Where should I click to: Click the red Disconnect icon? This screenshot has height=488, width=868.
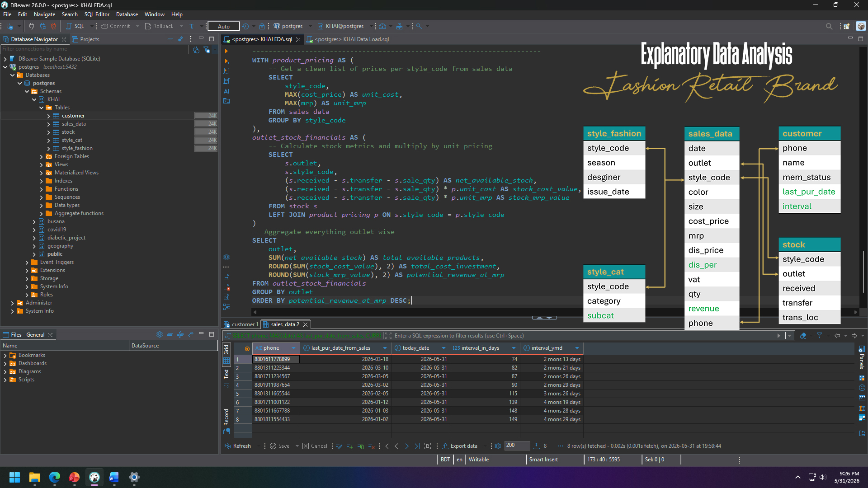(53, 26)
